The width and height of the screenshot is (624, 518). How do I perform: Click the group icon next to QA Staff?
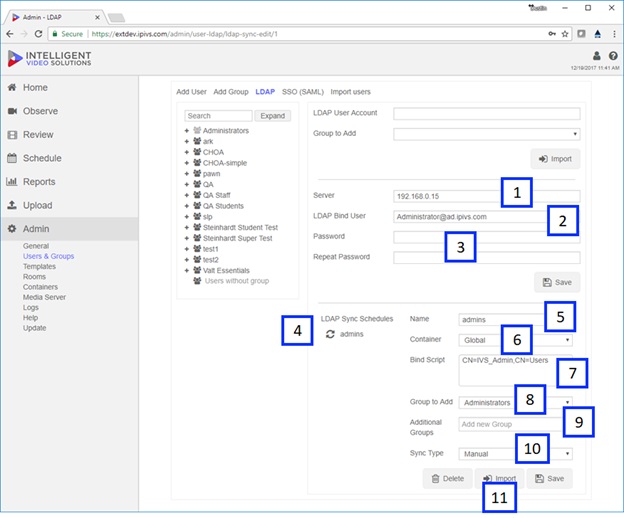(197, 195)
